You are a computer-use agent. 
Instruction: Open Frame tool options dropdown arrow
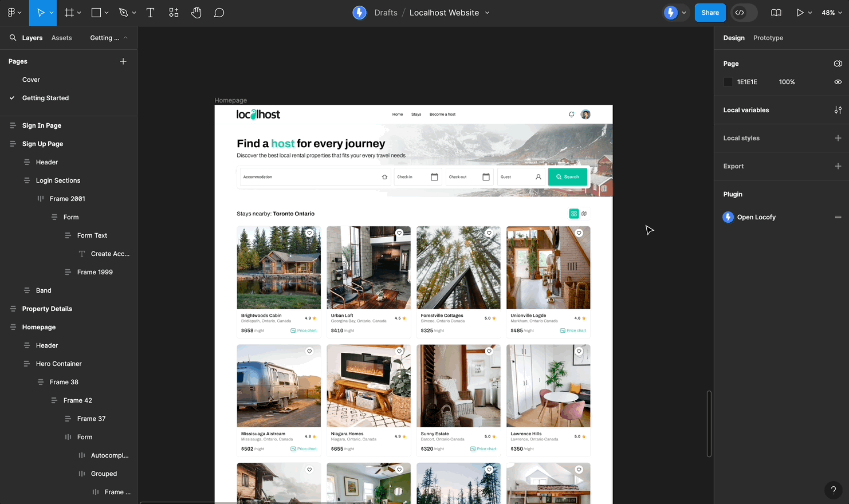[79, 13]
